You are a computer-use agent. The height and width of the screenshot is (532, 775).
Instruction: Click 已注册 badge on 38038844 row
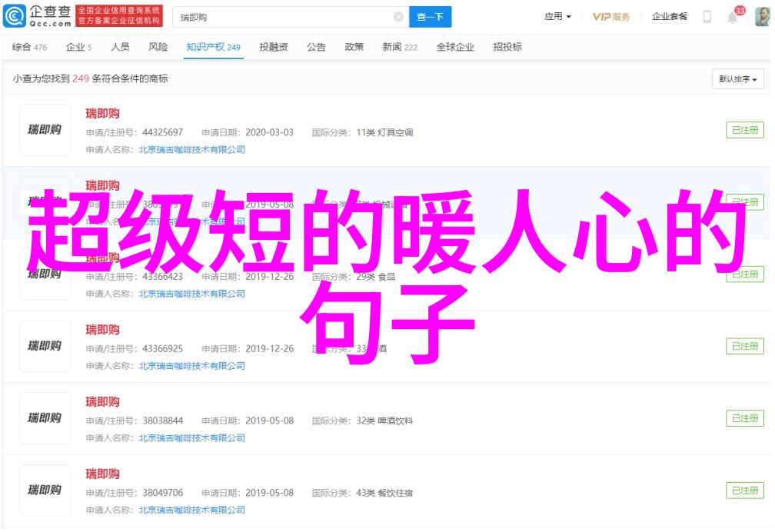tap(745, 418)
